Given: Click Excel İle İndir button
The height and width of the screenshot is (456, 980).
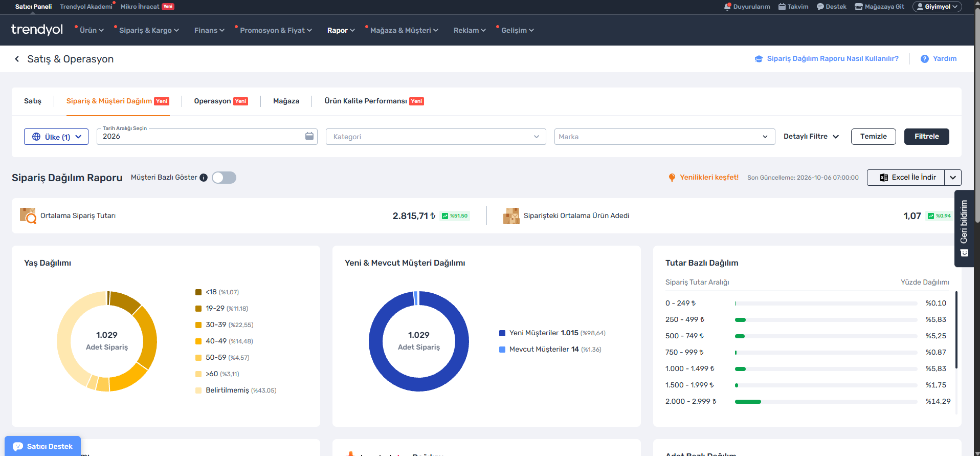Looking at the screenshot, I should tap(906, 178).
